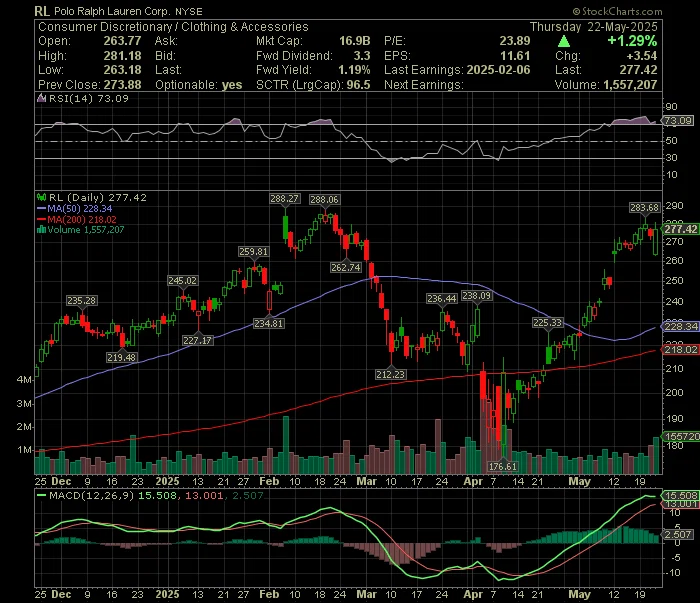Image resolution: width=700 pixels, height=603 pixels.
Task: Click the 227.17 low price label
Action: click(197, 341)
